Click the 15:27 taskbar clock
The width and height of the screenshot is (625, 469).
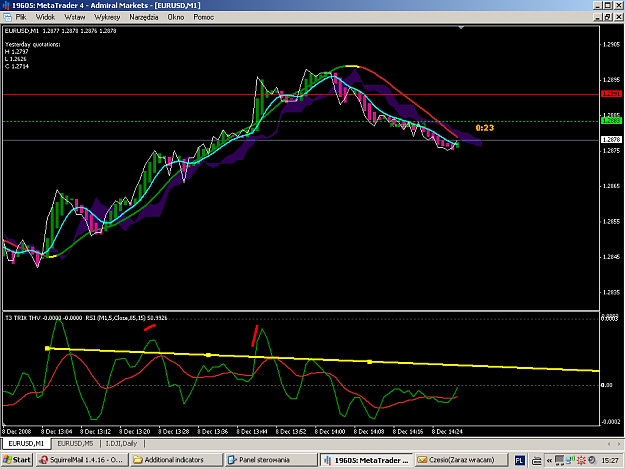click(x=610, y=461)
